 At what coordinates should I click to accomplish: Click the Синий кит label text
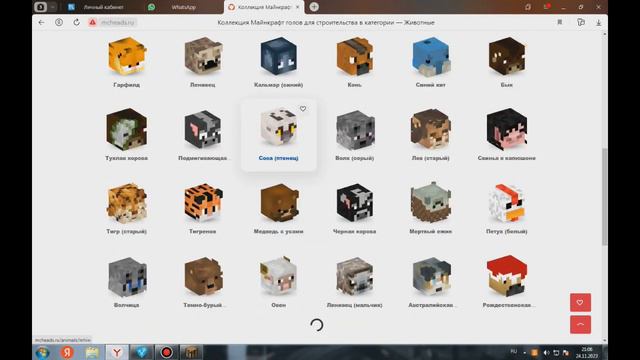tap(431, 85)
